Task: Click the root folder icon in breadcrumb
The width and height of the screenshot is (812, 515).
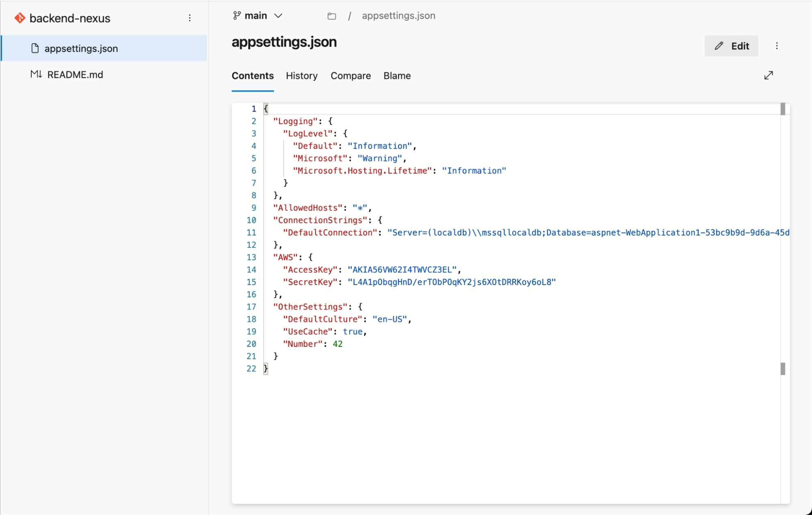Action: tap(332, 16)
